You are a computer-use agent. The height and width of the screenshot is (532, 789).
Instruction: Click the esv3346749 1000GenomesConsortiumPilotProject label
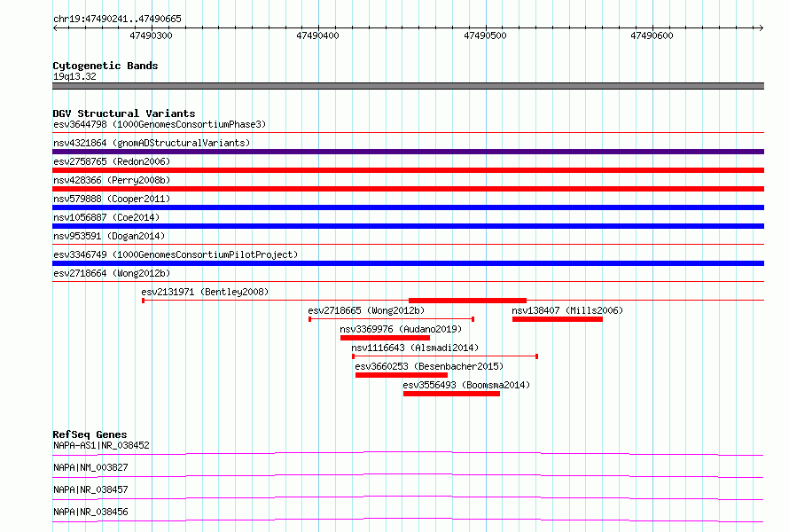(x=176, y=254)
